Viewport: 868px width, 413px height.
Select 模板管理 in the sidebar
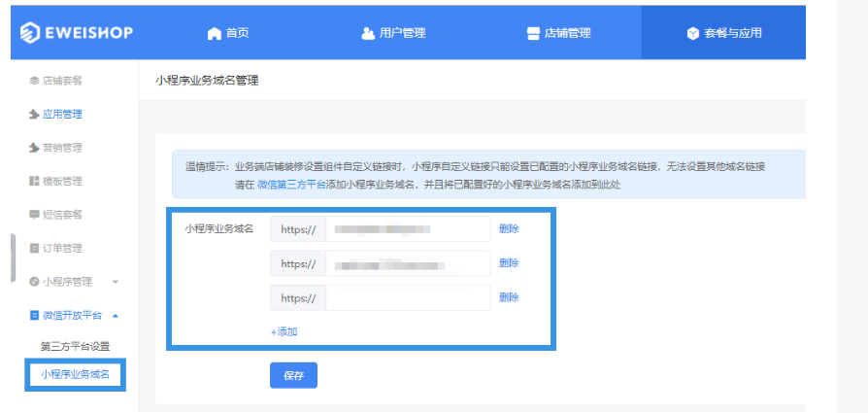62,182
